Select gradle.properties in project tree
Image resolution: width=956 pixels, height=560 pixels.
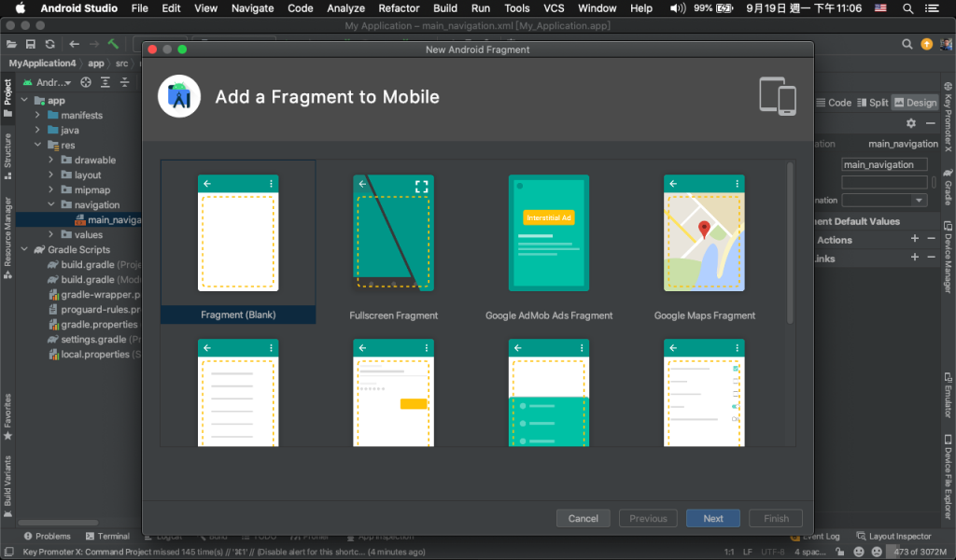[x=93, y=324]
